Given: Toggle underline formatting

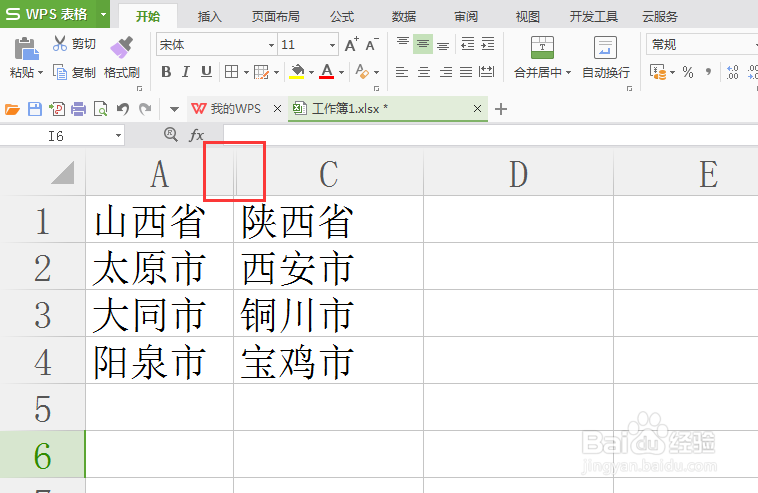Looking at the screenshot, I should pos(206,72).
